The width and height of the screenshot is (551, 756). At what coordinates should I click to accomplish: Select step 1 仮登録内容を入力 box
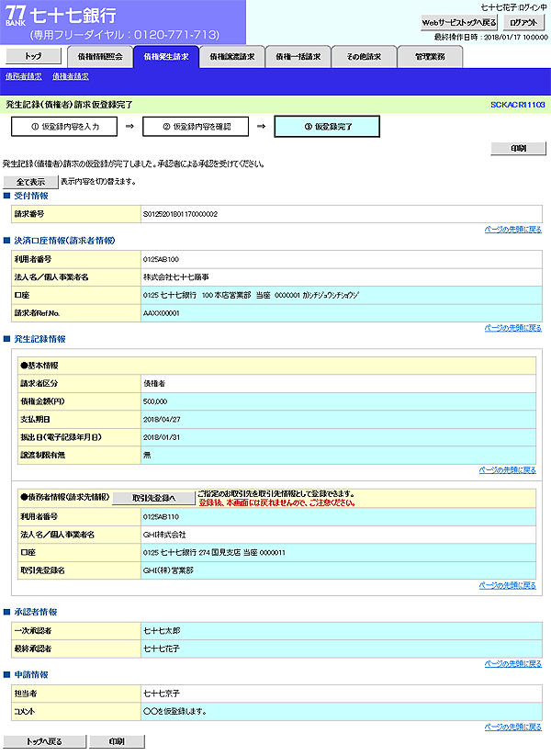pyautogui.click(x=64, y=127)
